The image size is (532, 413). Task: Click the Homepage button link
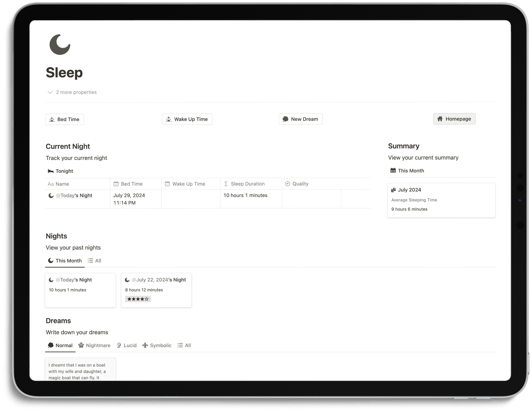pos(454,119)
